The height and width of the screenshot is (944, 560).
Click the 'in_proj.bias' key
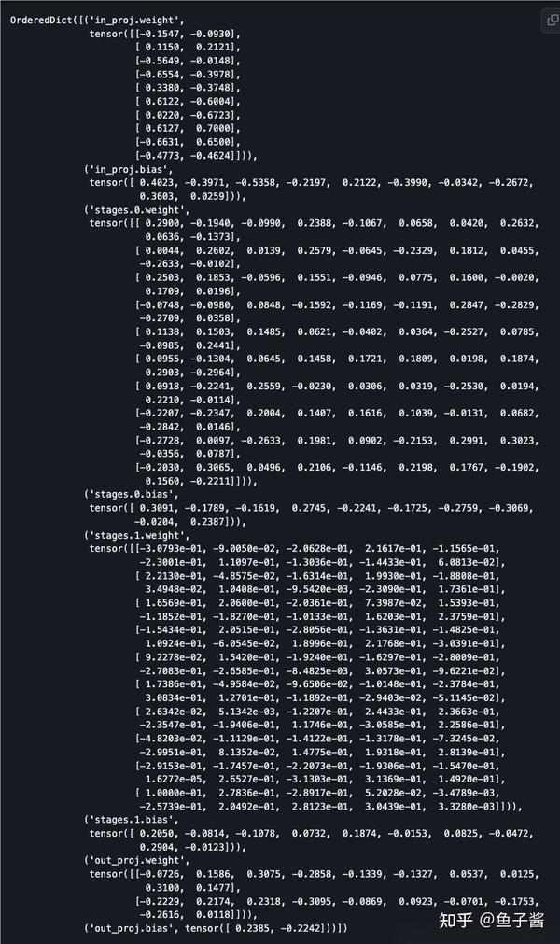click(x=125, y=169)
